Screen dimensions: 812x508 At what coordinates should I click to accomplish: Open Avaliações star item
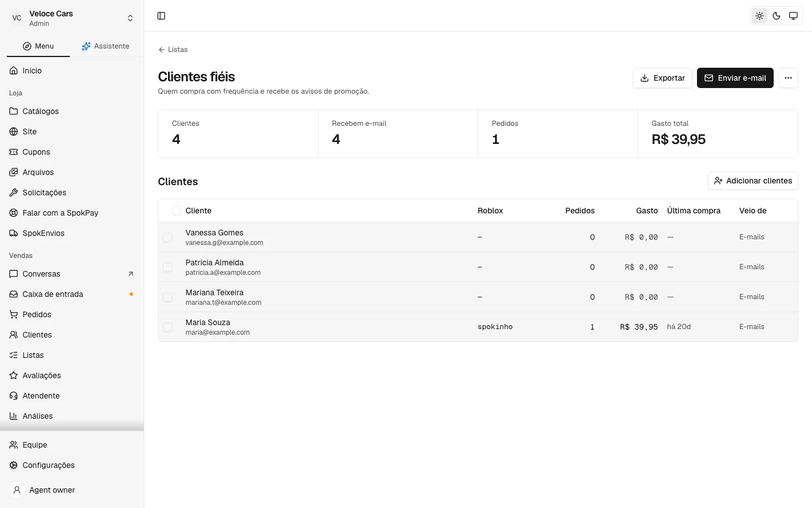pyautogui.click(x=72, y=375)
